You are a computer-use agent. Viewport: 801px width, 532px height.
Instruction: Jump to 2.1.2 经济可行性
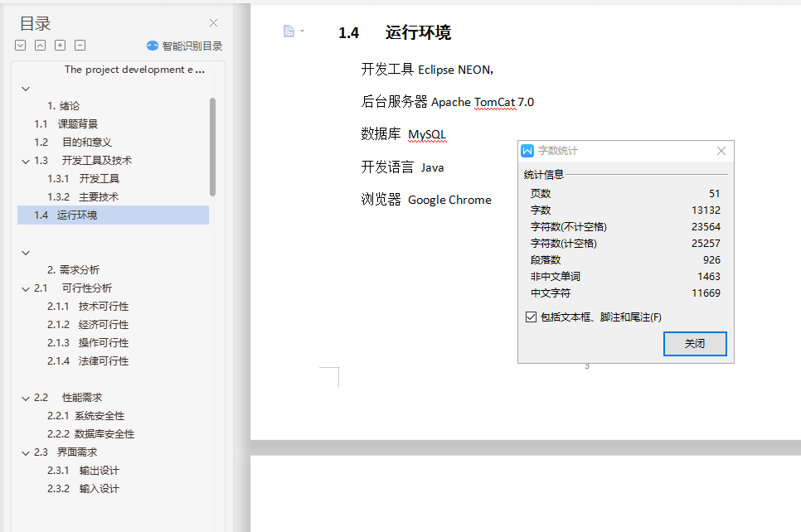pyautogui.click(x=88, y=325)
